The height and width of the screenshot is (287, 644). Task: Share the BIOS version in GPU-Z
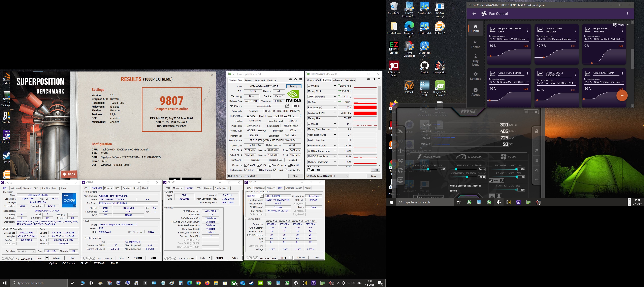click(288, 106)
